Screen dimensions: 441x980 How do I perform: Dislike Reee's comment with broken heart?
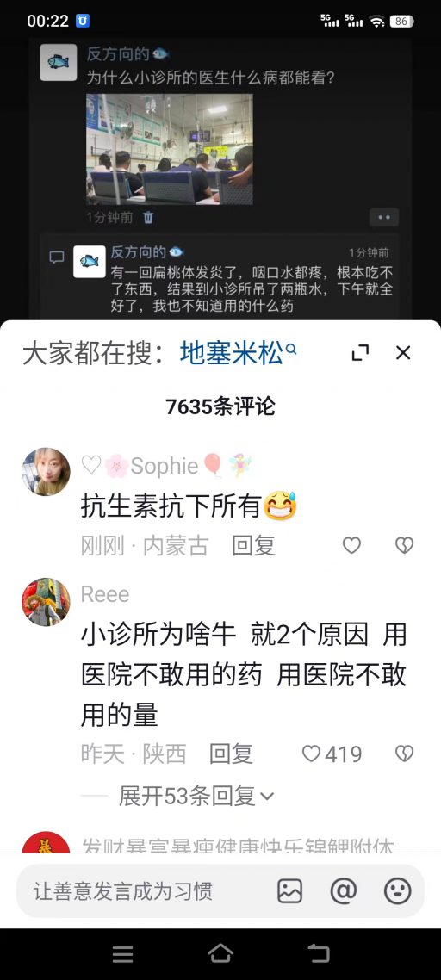(x=405, y=754)
